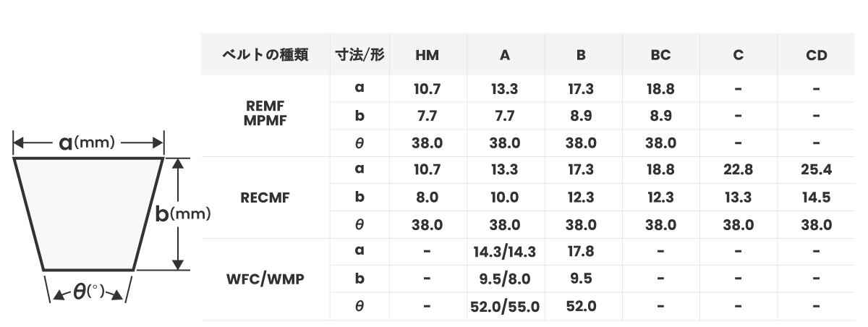Select the 18.8 value in REMF row
Viewport: 868px width, 327px height.
click(660, 89)
